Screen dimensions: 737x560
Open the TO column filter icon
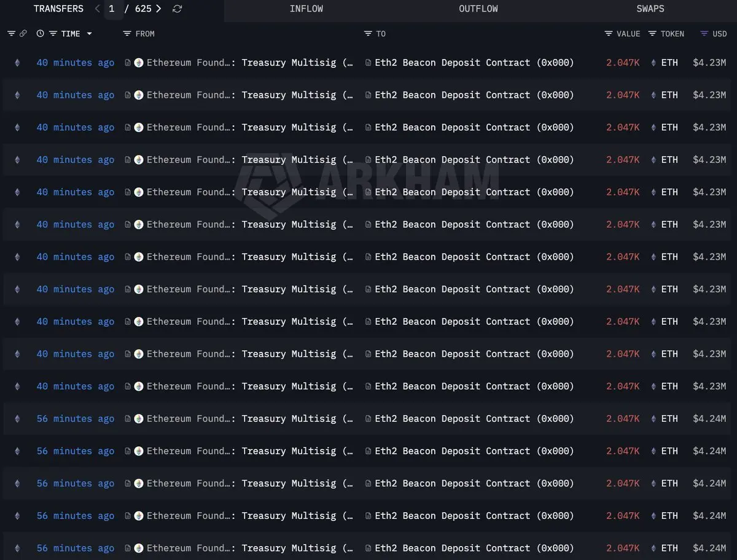(x=368, y=34)
